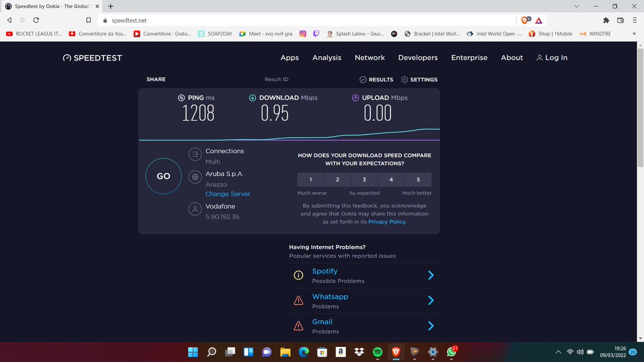Expand the Spotify problems row arrow
The width and height of the screenshot is (644, 362).
pos(430,275)
